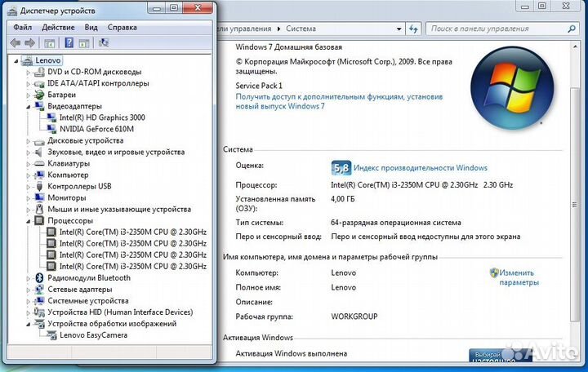Click the Мониторы monitor icon

point(39,197)
